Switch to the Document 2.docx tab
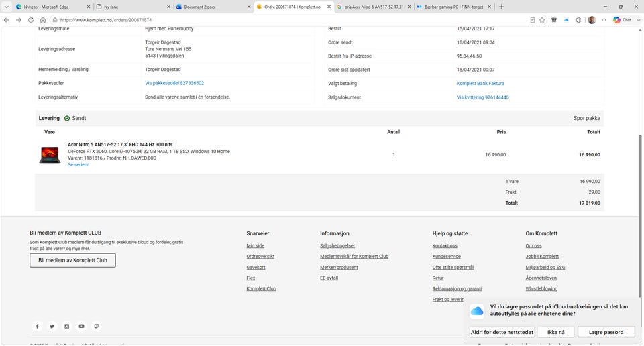Screen dimensions: 644x346 211,7
